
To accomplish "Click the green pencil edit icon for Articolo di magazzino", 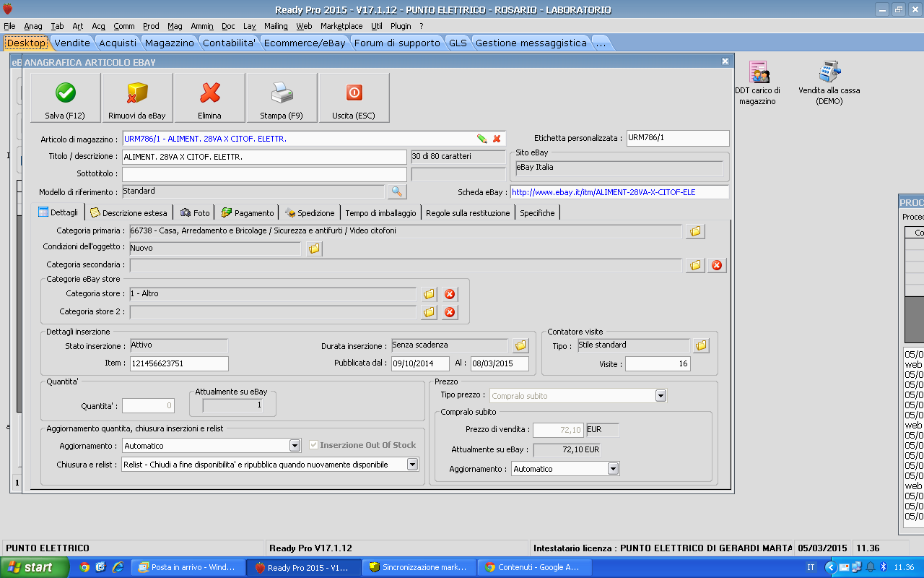I will click(481, 139).
